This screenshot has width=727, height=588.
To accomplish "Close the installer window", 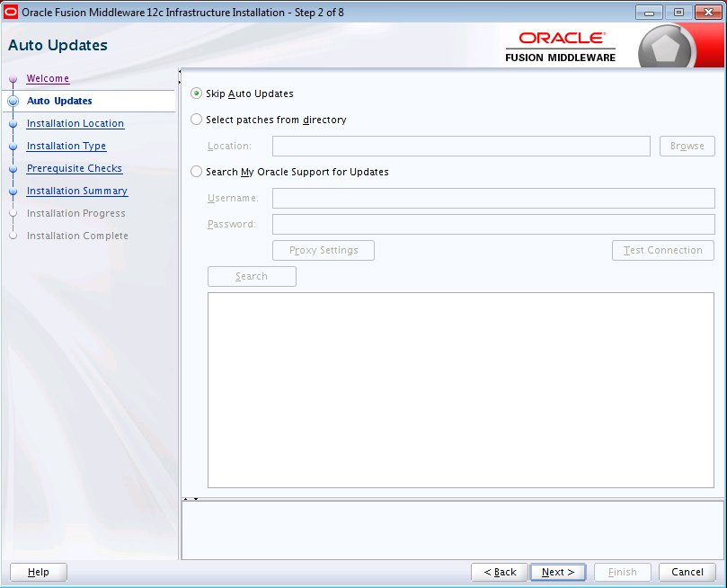I will [x=708, y=13].
